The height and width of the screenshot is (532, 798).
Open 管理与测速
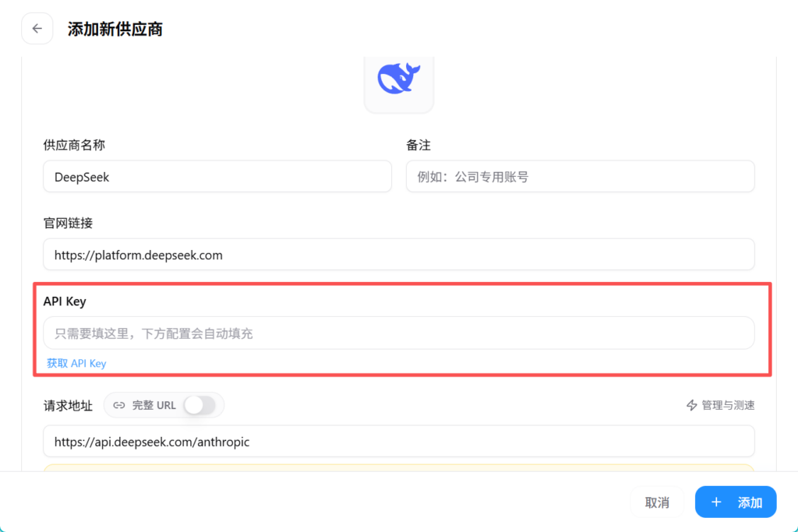pyautogui.click(x=720, y=405)
